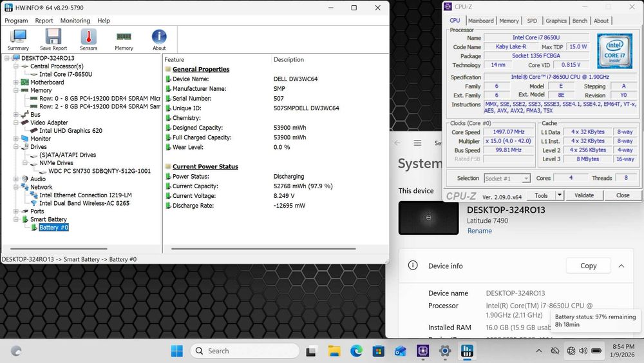This screenshot has height=363, width=644.
Task: Click the Tools button in CPU-Z
Action: click(x=541, y=195)
